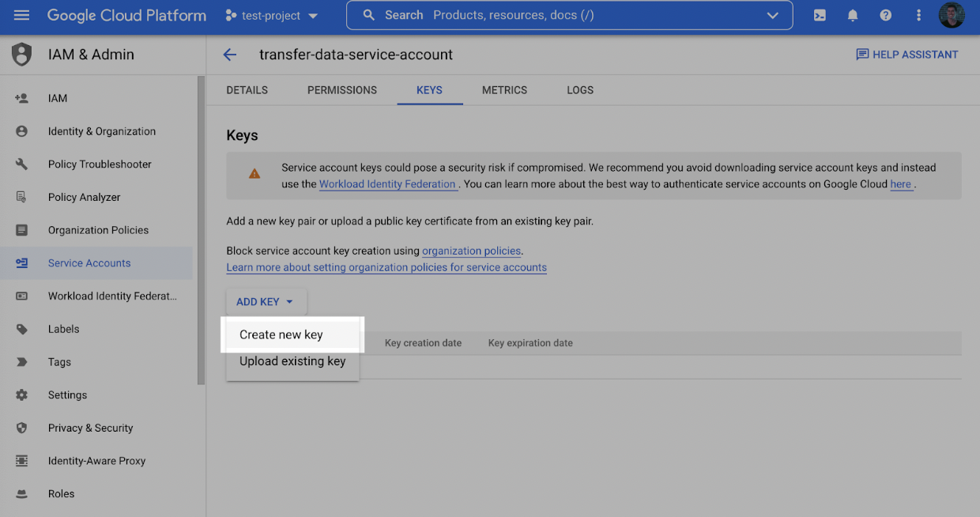Click the Settings gear icon in sidebar
980x517 pixels.
22,394
